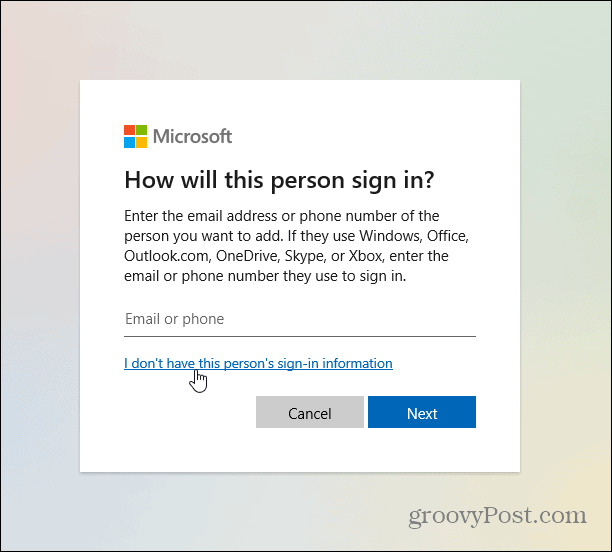The image size is (612, 552).
Task: Click the red square in Microsoft logo
Action: click(x=129, y=130)
